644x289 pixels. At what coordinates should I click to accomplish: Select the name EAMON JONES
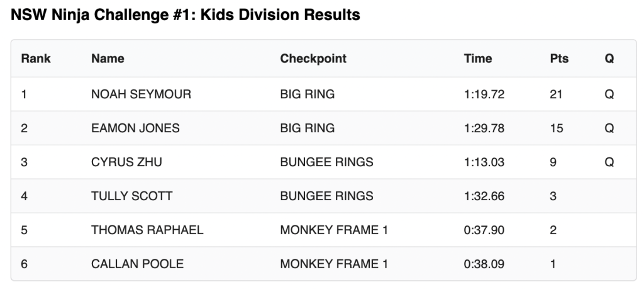point(135,128)
